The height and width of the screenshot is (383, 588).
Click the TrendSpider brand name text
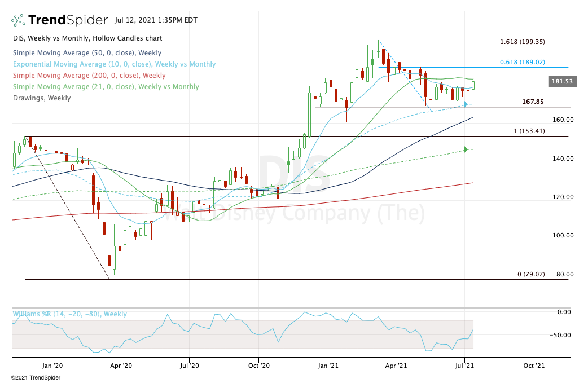click(68, 20)
